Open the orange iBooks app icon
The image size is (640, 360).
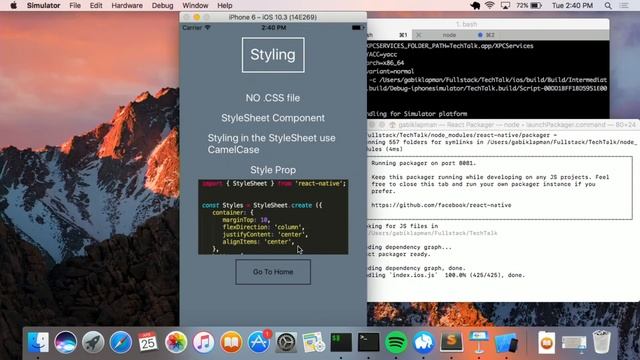point(231,342)
